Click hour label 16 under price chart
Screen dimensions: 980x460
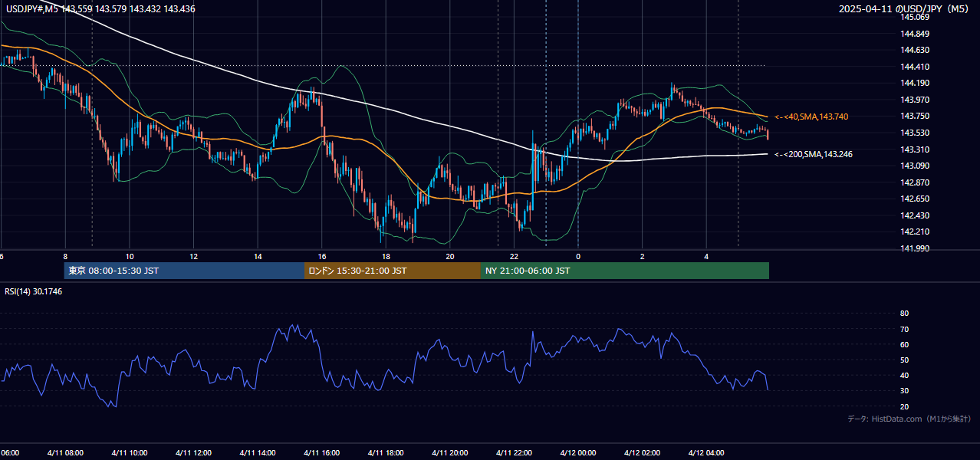point(322,256)
